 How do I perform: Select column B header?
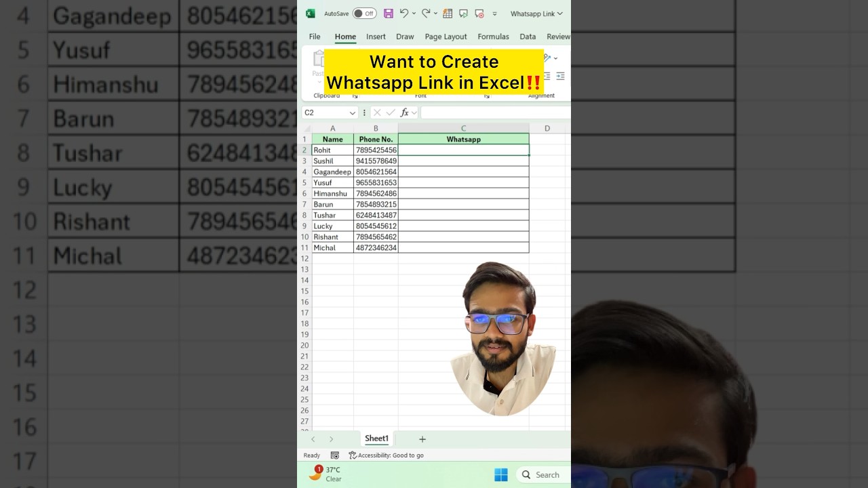coord(376,128)
